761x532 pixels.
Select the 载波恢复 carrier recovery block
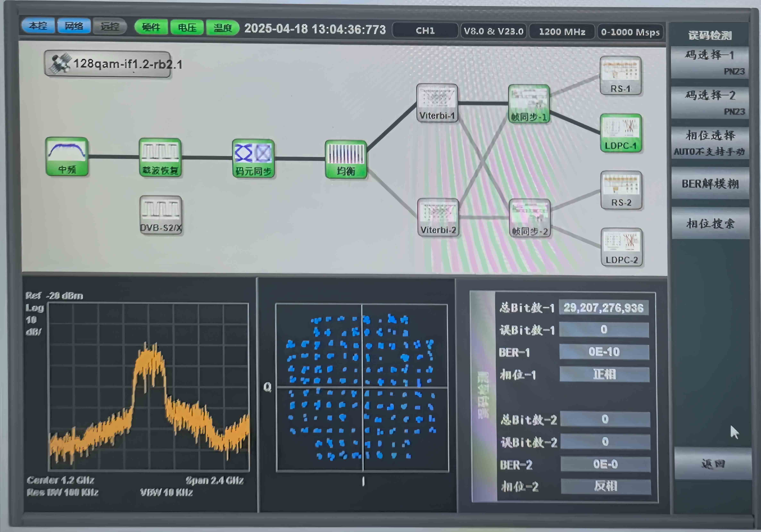160,158
